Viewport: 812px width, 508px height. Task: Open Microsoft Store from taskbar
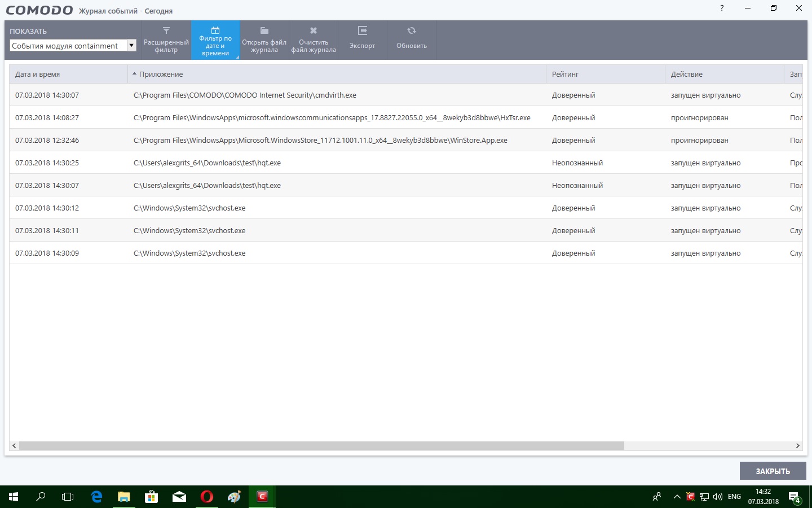(151, 497)
